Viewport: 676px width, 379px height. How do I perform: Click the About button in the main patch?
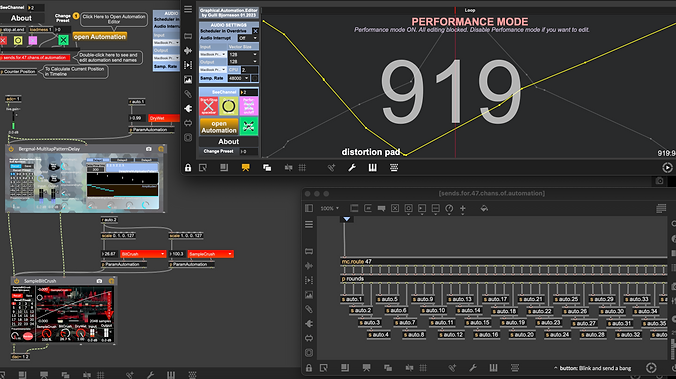[21, 18]
